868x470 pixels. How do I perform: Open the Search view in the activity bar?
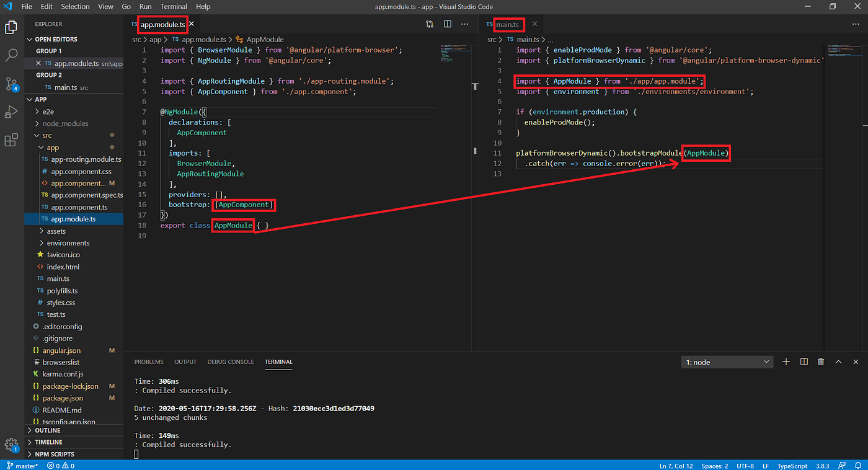click(x=11, y=55)
